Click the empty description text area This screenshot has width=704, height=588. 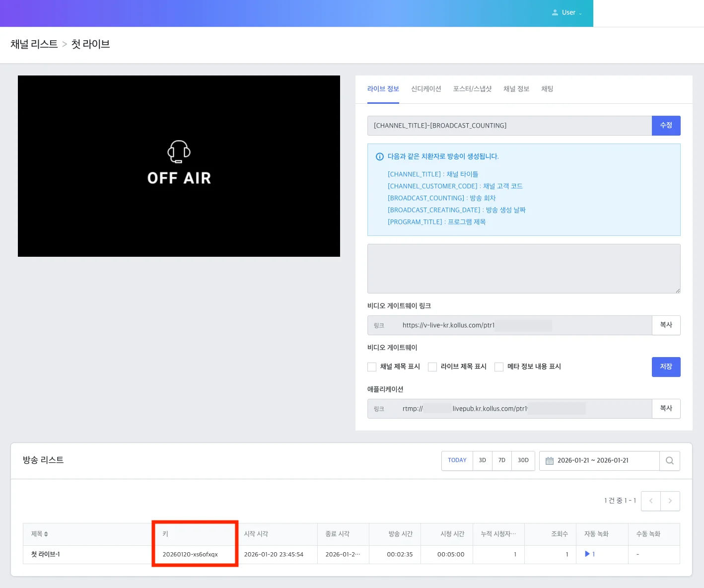click(x=524, y=269)
